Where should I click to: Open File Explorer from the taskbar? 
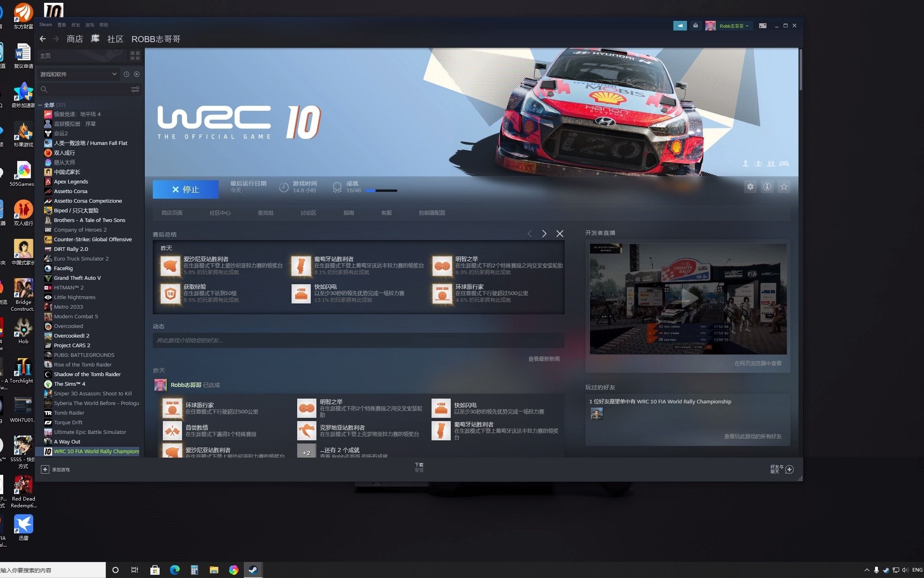point(214,570)
